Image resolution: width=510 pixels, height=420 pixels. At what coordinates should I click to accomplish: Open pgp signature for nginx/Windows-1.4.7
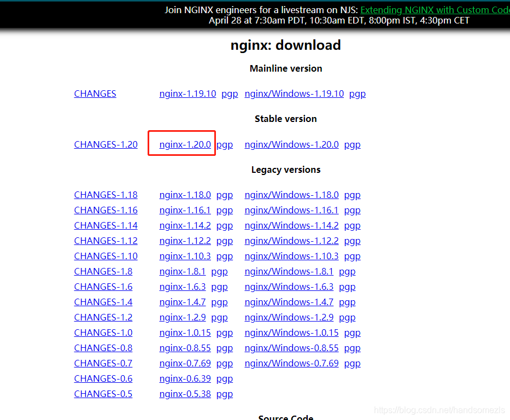coord(347,302)
